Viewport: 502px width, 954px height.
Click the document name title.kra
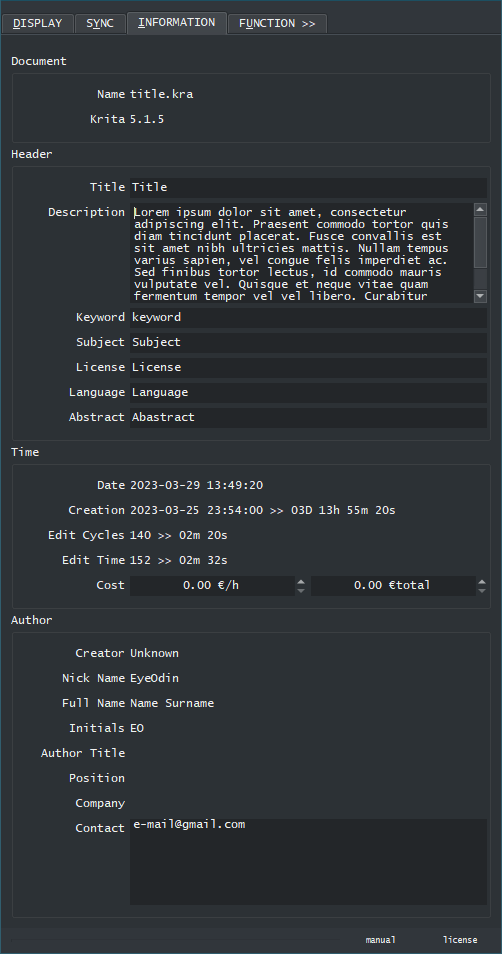click(x=162, y=94)
